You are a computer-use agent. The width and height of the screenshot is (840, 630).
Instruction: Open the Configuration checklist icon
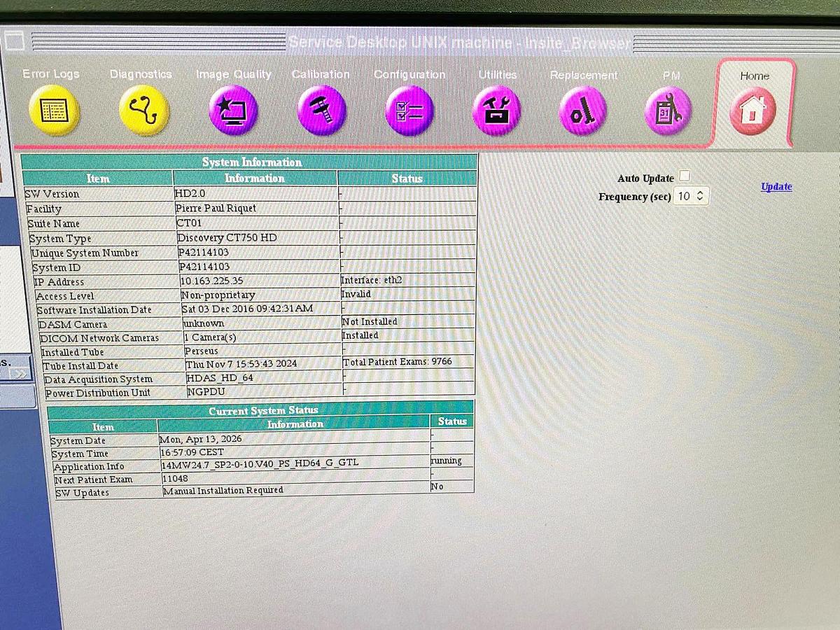(409, 111)
